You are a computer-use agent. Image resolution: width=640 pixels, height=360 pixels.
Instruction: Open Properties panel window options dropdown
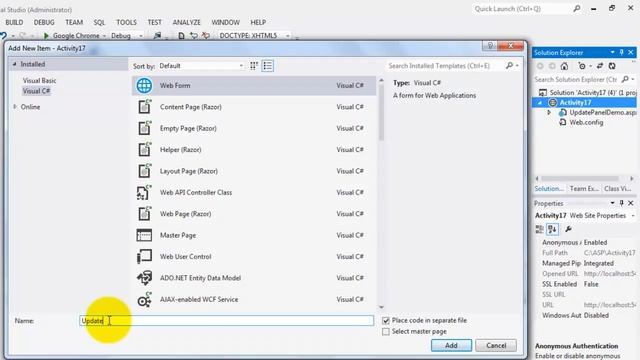(x=612, y=203)
